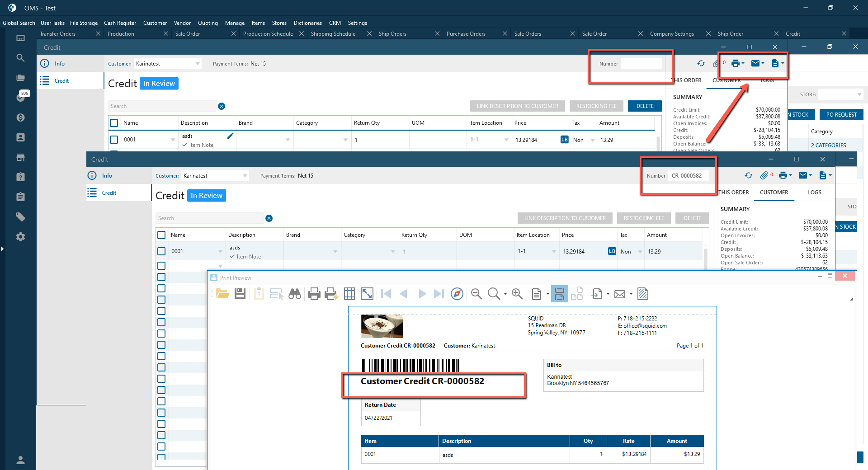The image size is (868, 470).
Task: Switch to Purchase Orders tab
Action: pyautogui.click(x=466, y=34)
